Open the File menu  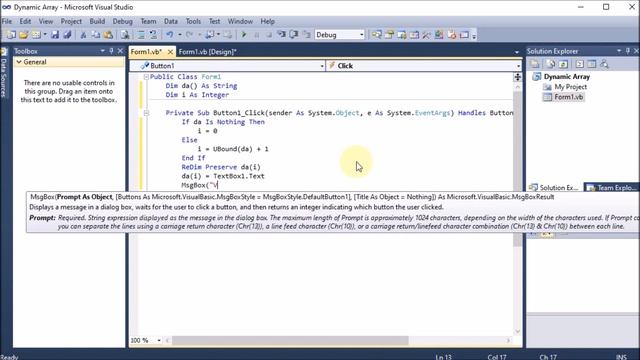[7, 21]
